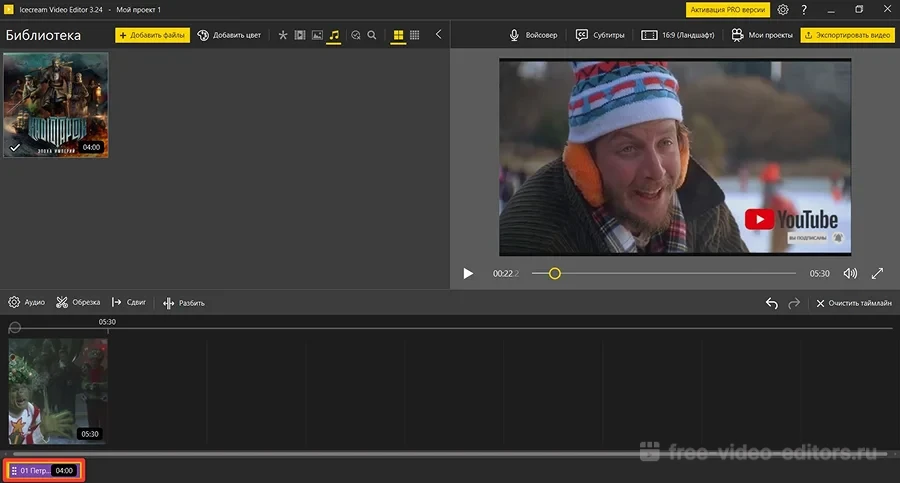This screenshot has width=900, height=483.
Task: Click the zoom in magnifier icon
Action: (x=372, y=35)
